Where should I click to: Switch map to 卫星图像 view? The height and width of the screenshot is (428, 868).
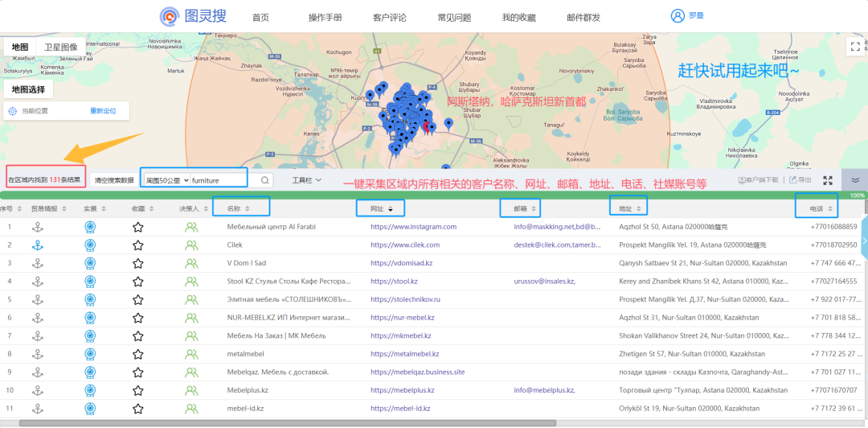pos(61,47)
